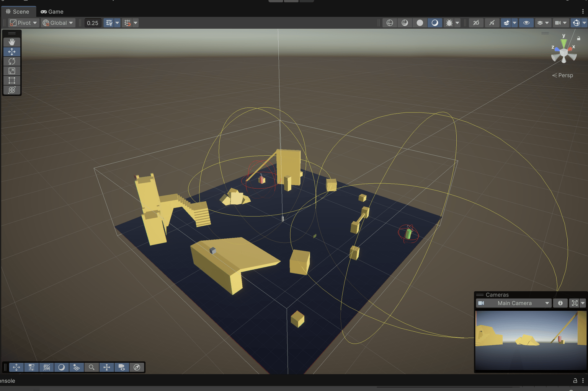
Task: Toggle Search overlay magnifier in bottom bar
Action: pos(91,367)
